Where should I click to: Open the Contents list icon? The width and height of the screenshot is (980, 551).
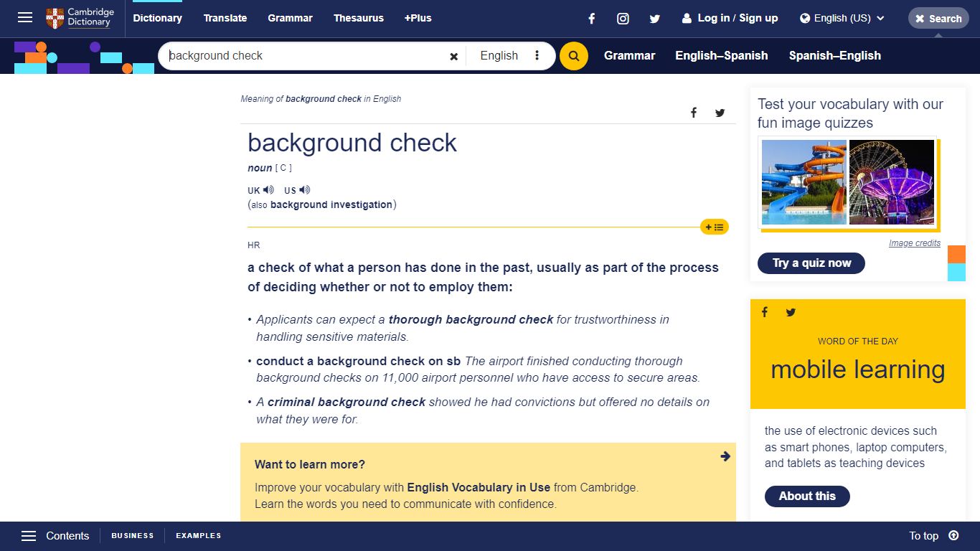click(x=29, y=536)
